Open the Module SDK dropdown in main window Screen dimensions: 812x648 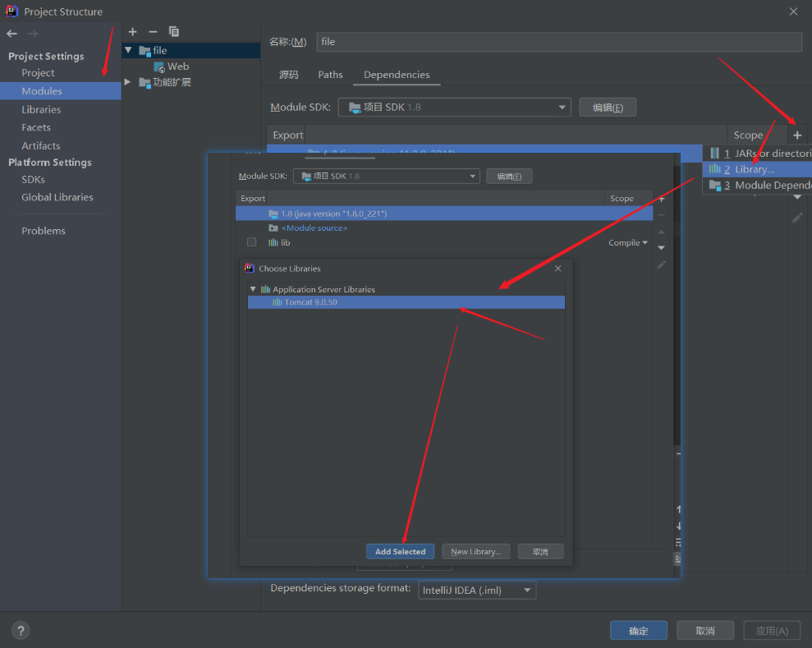pyautogui.click(x=454, y=108)
